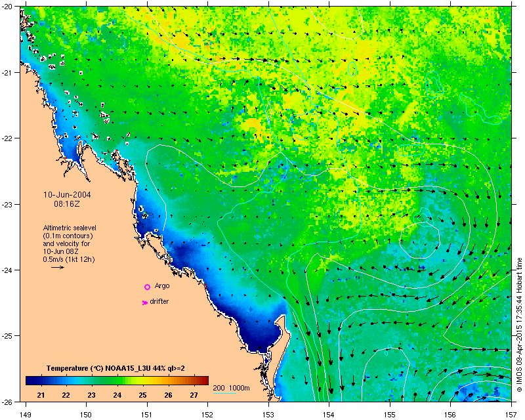Click the 151 longitude axis label
This screenshot has height=420, width=525.
147,415
